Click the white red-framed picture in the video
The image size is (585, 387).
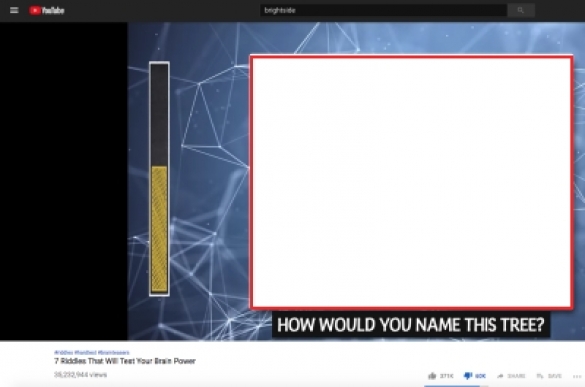[411, 182]
